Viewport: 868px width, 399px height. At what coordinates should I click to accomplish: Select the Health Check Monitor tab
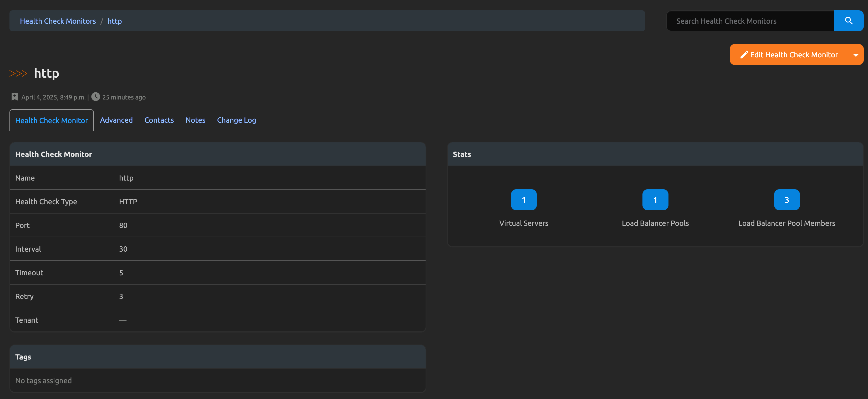click(x=52, y=120)
